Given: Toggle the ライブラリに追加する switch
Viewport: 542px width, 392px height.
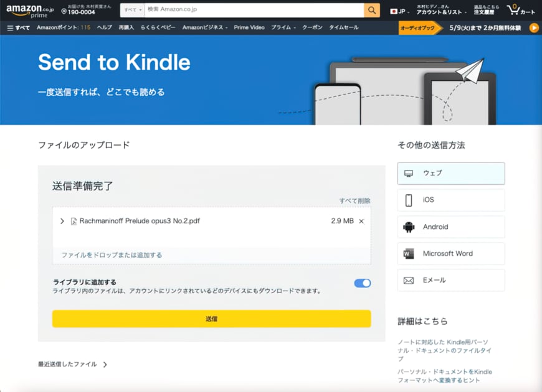Looking at the screenshot, I should (362, 283).
